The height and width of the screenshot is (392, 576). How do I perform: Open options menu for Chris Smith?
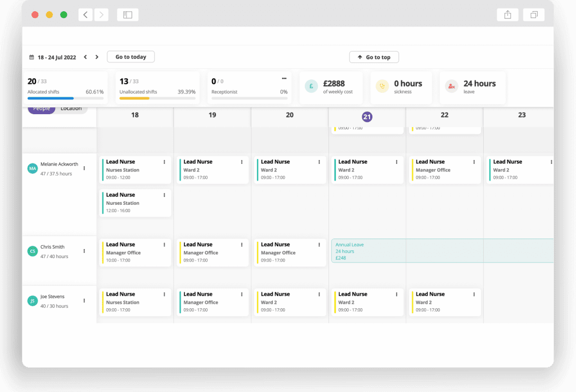pyautogui.click(x=84, y=251)
